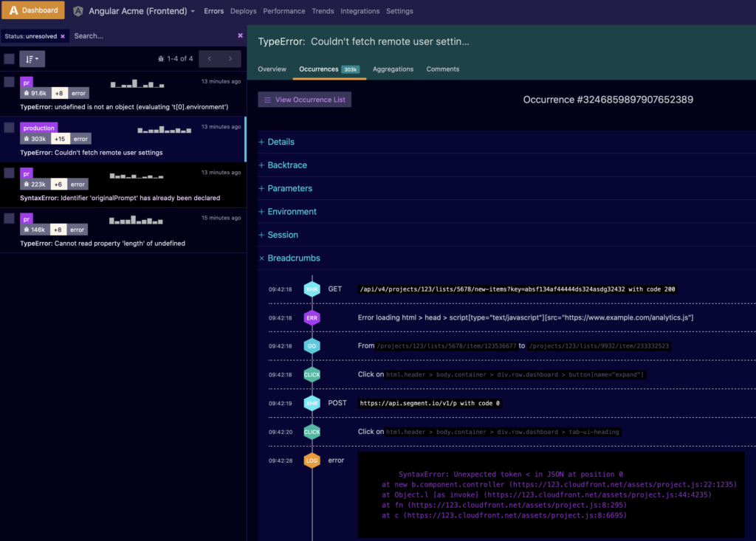This screenshot has height=541, width=756.
Task: Click the Angular shield project icon
Action: point(78,11)
